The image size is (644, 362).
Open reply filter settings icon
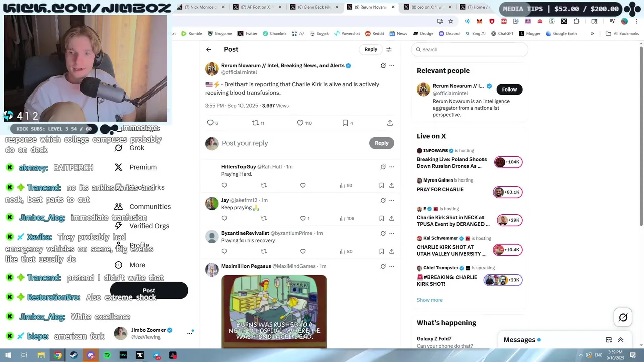[x=389, y=49]
